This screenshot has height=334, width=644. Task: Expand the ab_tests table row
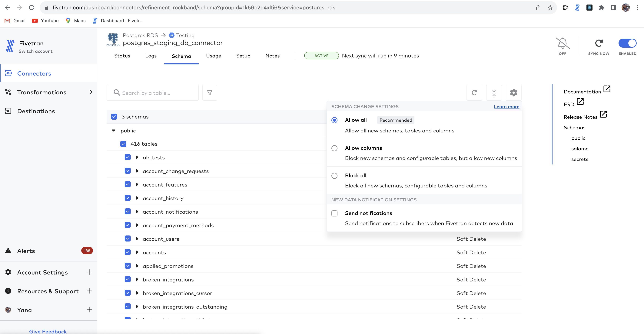137,157
